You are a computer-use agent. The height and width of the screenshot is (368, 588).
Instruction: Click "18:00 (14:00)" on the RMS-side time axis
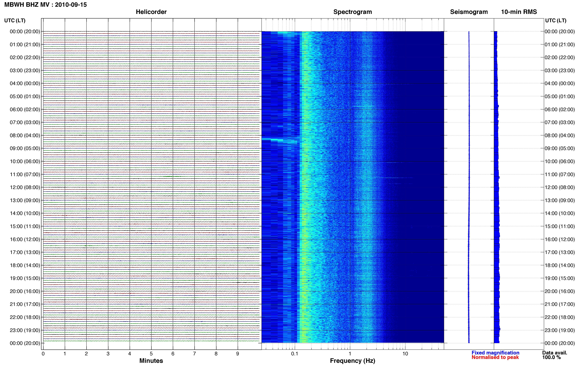point(560,265)
